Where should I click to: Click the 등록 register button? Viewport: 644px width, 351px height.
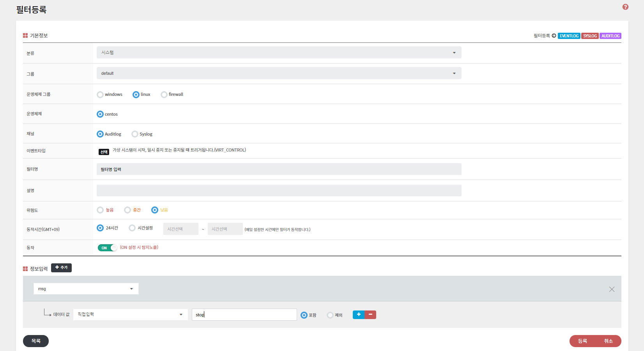click(582, 341)
